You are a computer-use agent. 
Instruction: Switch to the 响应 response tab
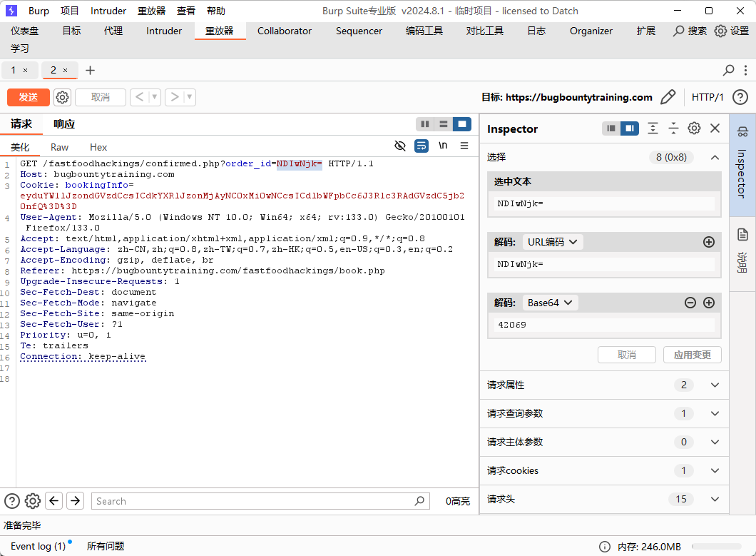click(x=64, y=124)
